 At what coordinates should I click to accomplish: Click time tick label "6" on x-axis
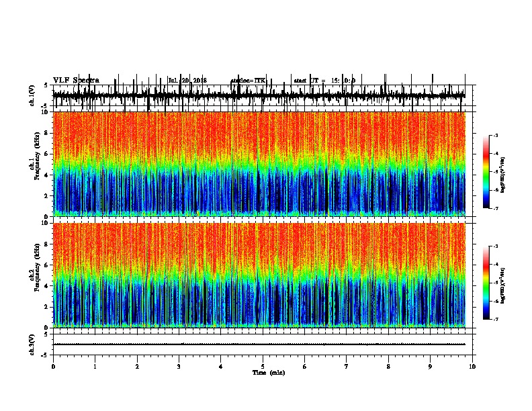(305, 367)
